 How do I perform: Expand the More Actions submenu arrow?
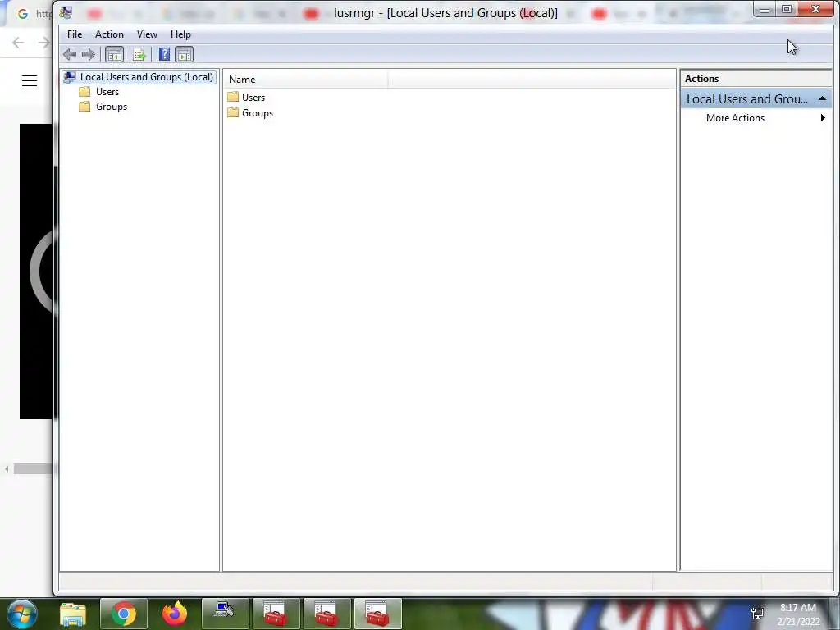(823, 118)
